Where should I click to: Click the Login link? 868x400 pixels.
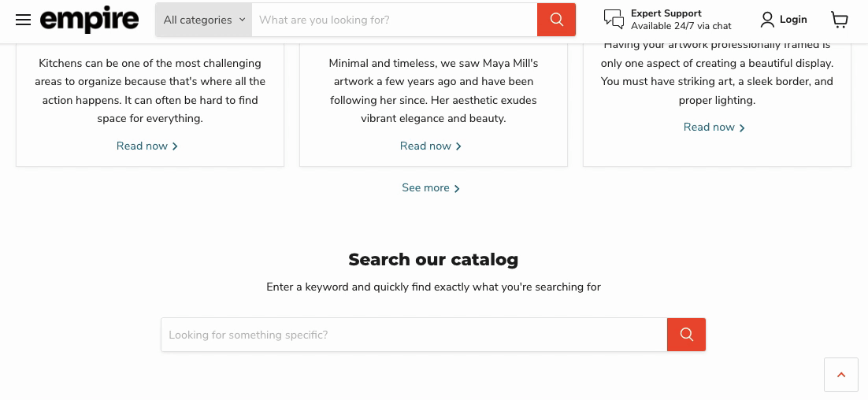coord(793,20)
